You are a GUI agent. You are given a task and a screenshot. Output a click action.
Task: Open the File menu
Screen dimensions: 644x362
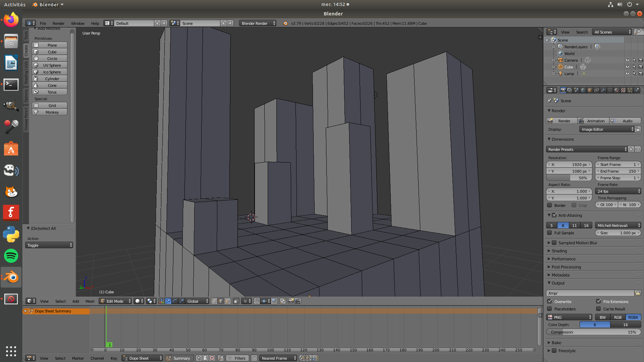coord(43,23)
